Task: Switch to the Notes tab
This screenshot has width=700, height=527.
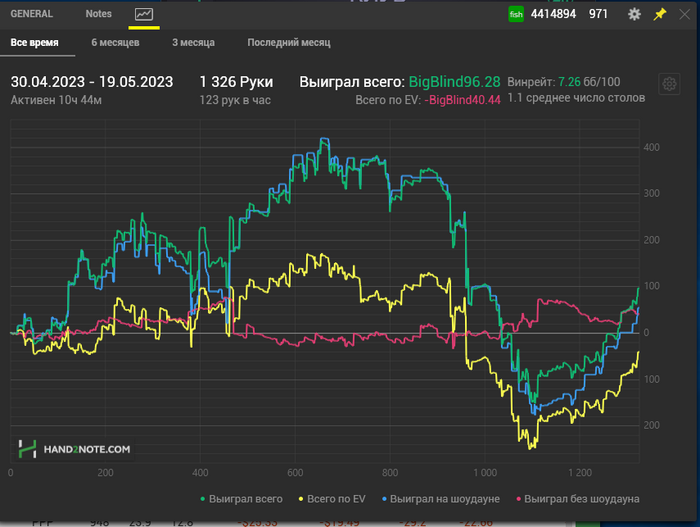Action: click(x=98, y=14)
